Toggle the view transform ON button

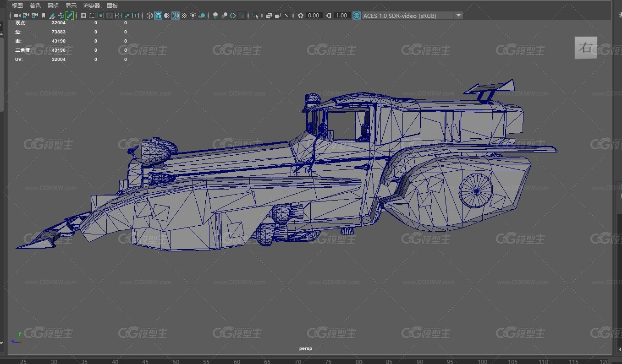[357, 16]
